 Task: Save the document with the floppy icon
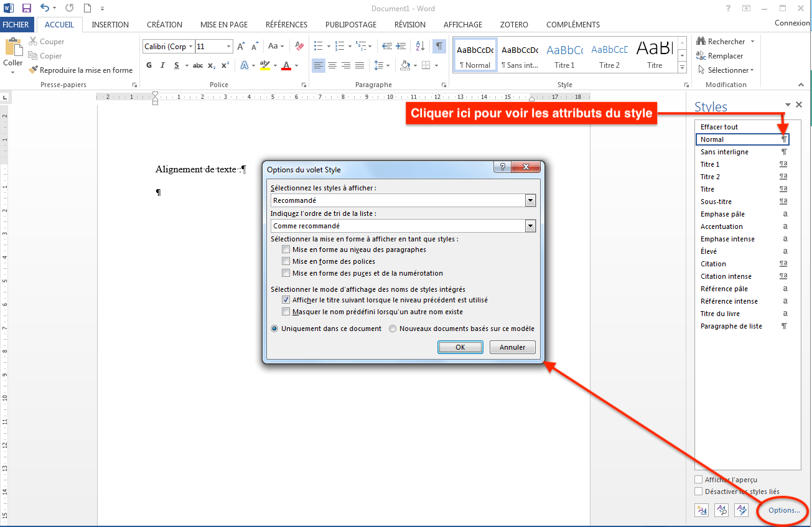click(x=27, y=9)
